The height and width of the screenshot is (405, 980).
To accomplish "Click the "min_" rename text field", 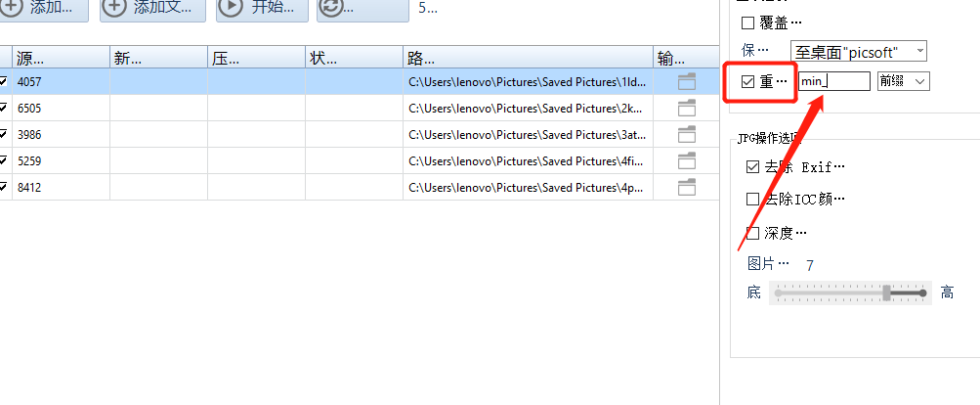I will (x=833, y=82).
